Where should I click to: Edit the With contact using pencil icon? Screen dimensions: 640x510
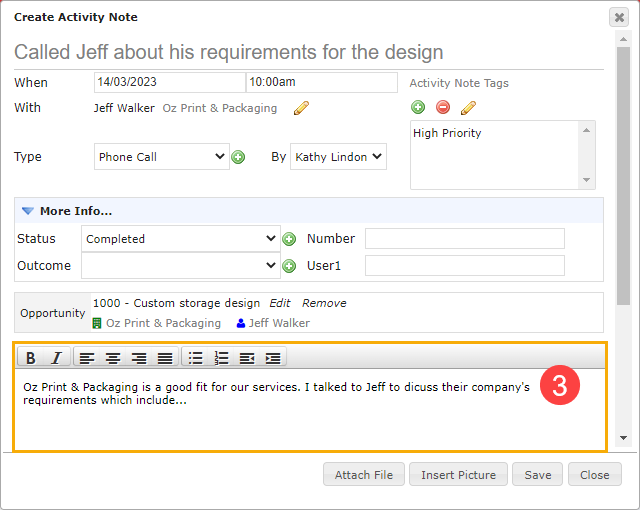coord(301,108)
